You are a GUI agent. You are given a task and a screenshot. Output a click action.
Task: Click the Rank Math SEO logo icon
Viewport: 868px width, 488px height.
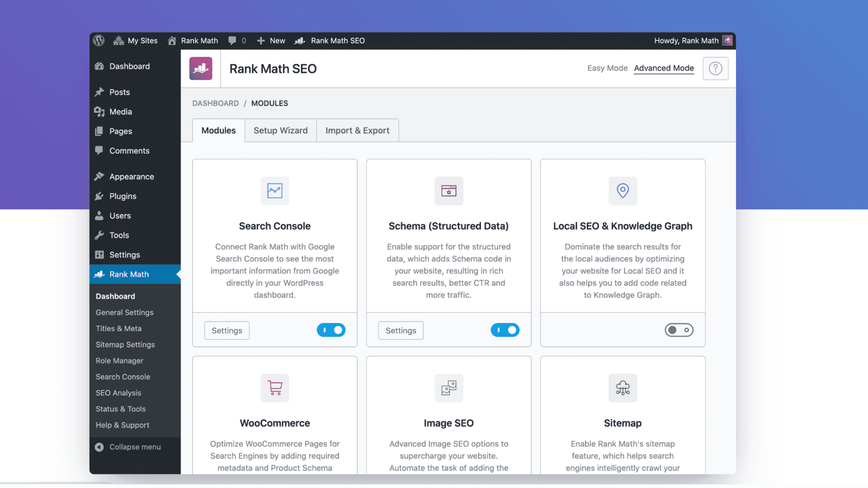pyautogui.click(x=201, y=69)
